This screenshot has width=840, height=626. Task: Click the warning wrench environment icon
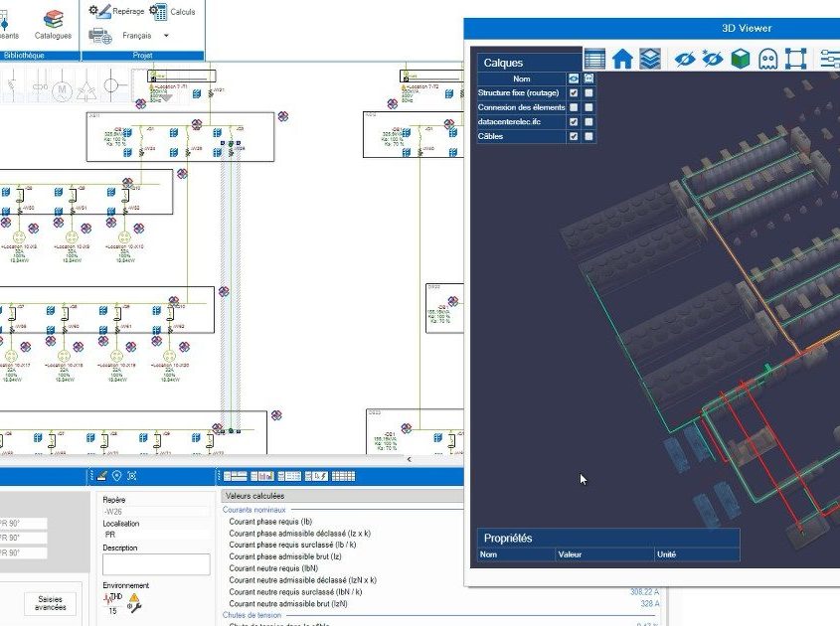(x=134, y=603)
